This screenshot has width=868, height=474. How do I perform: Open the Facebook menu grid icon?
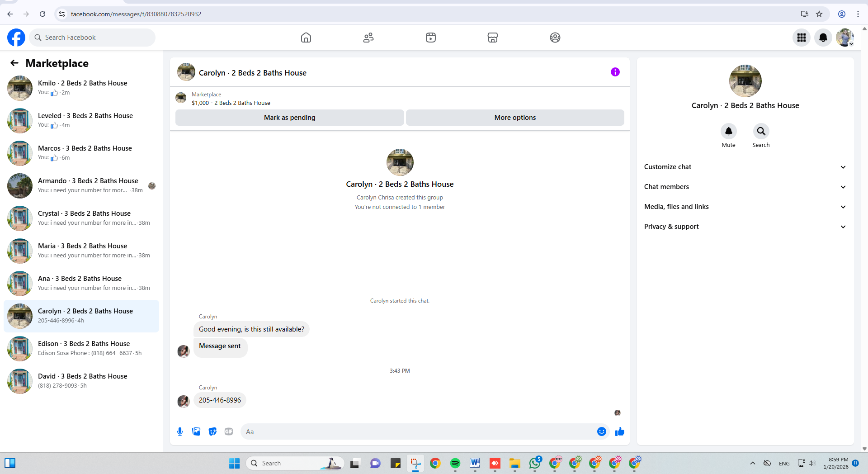coord(802,38)
